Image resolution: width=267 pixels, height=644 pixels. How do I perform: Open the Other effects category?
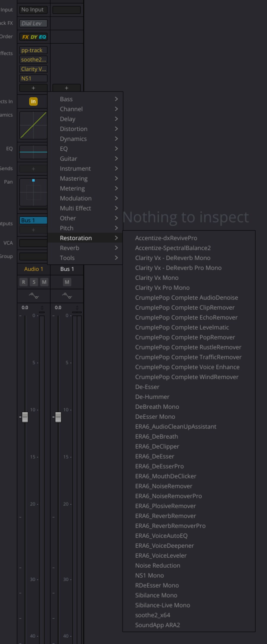click(x=85, y=218)
